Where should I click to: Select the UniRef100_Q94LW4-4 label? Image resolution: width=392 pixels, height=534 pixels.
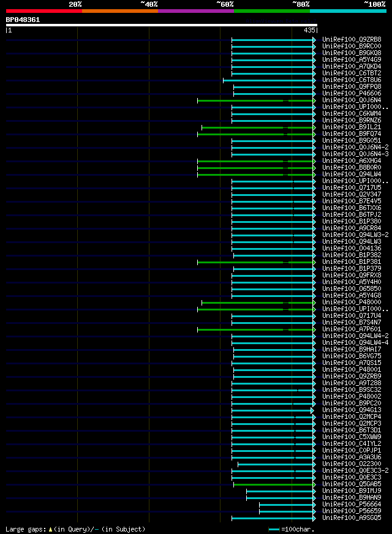pos(356,343)
